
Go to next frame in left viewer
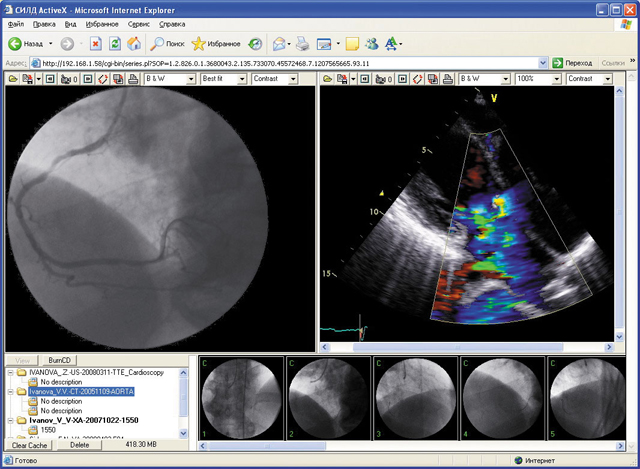(x=88, y=79)
